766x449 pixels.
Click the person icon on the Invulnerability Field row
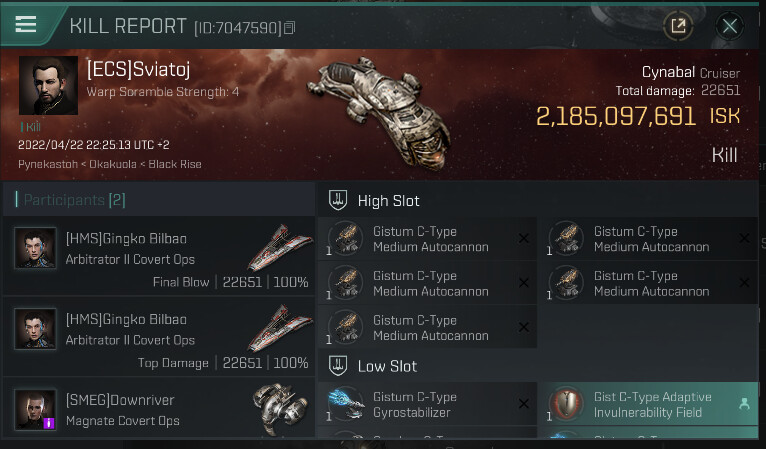coord(743,404)
